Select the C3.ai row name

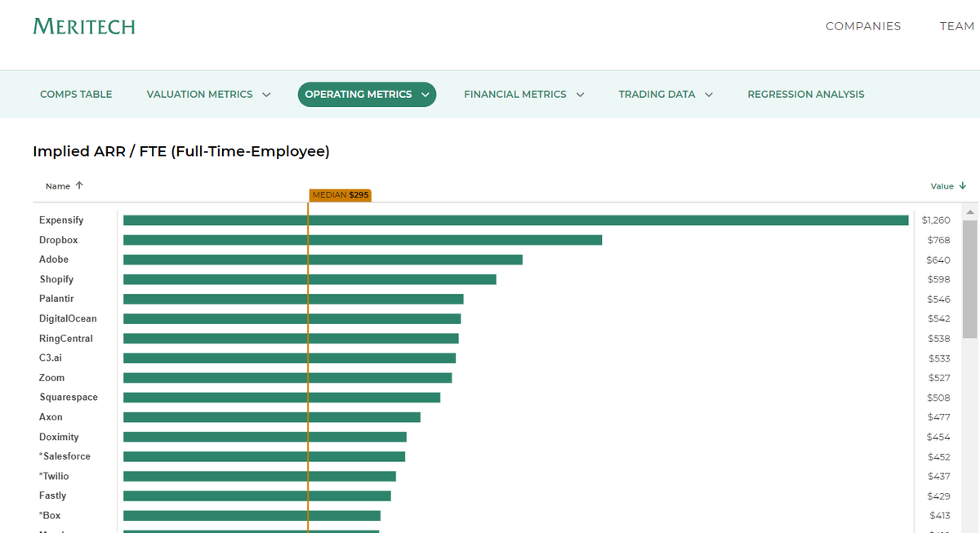[x=51, y=358]
